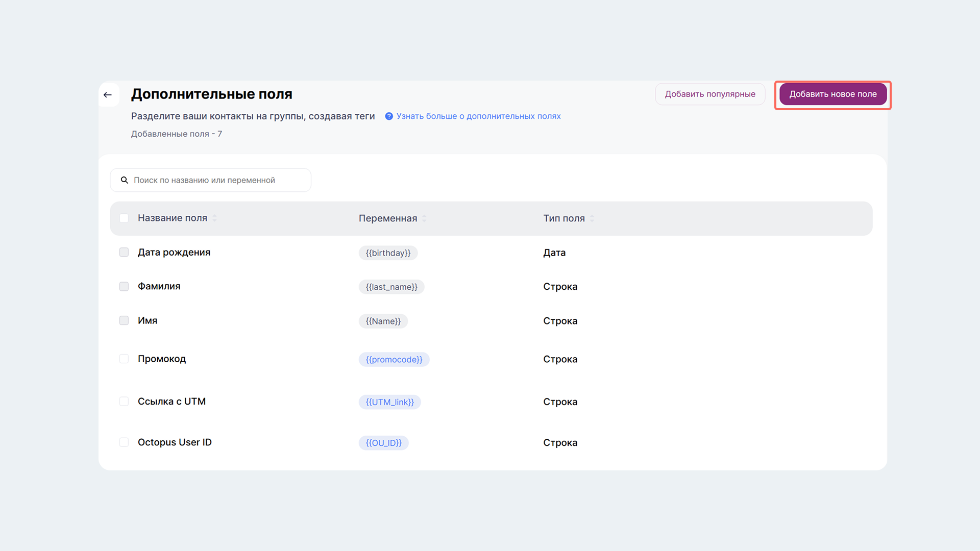Toggle the select-all checkbox in table header

click(124, 218)
